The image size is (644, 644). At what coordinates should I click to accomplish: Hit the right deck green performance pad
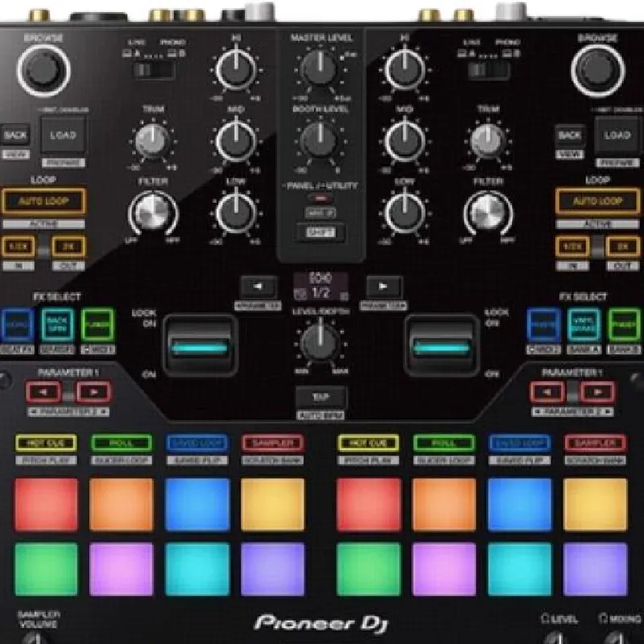tap(368, 568)
